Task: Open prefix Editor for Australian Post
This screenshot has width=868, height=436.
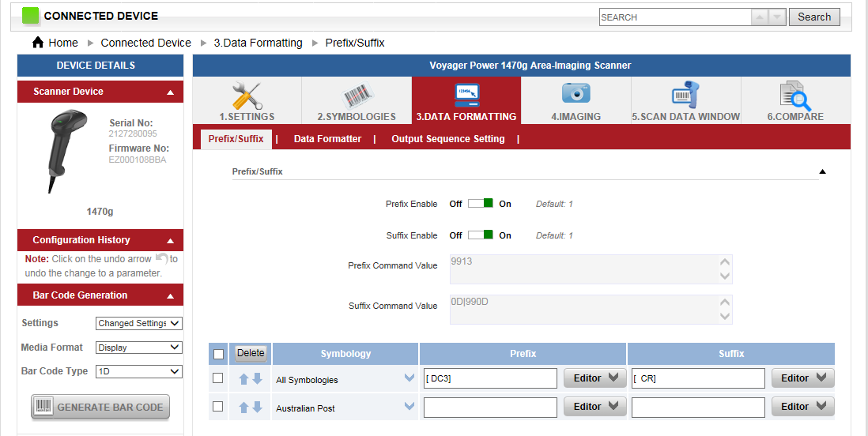Action: click(595, 406)
